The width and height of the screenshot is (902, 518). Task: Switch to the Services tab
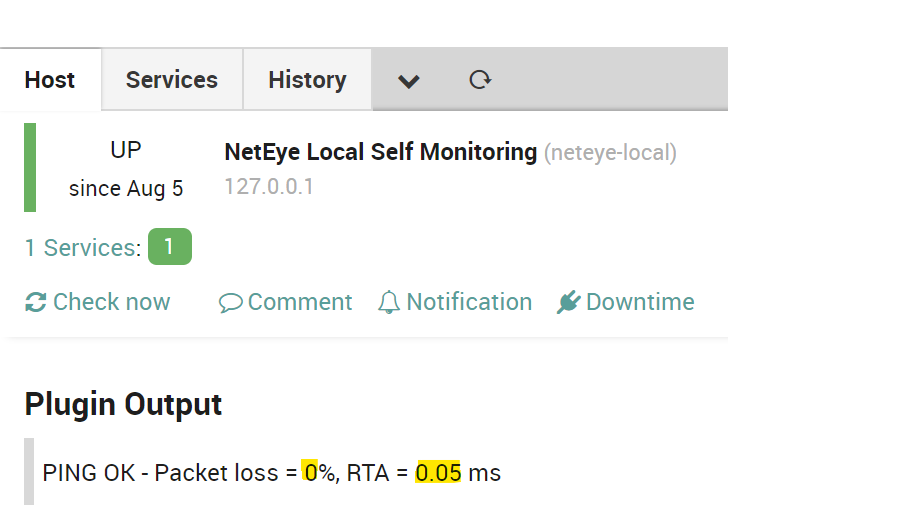click(172, 79)
